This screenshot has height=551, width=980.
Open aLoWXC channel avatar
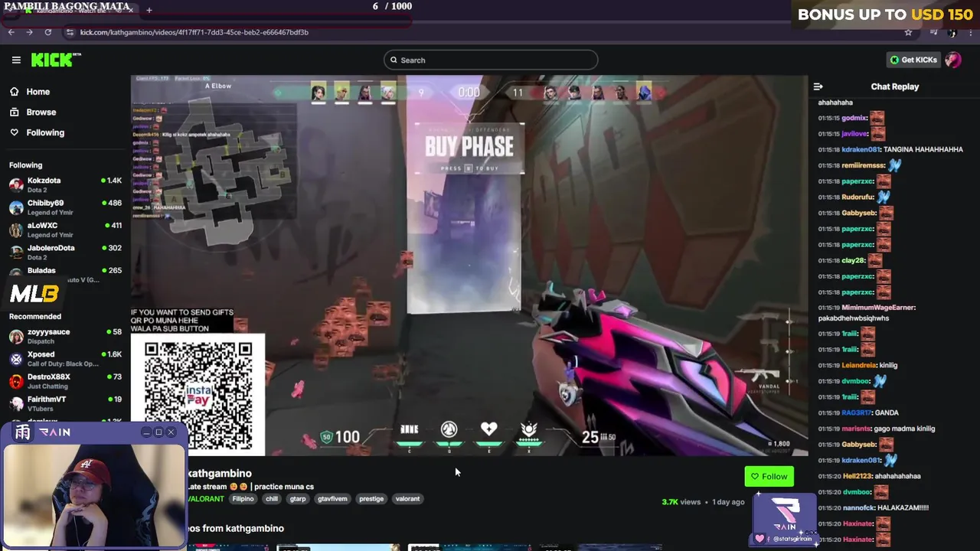point(16,230)
